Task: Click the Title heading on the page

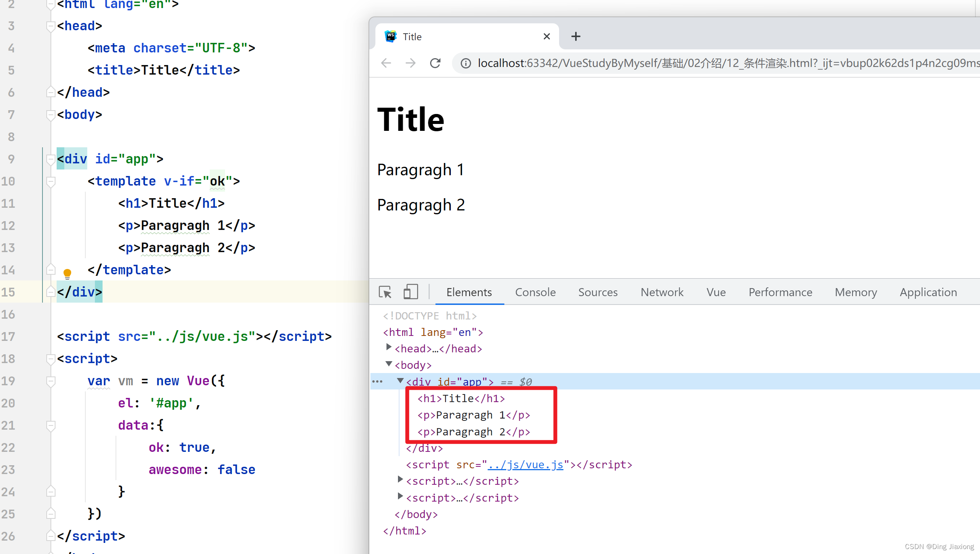Action: [411, 120]
